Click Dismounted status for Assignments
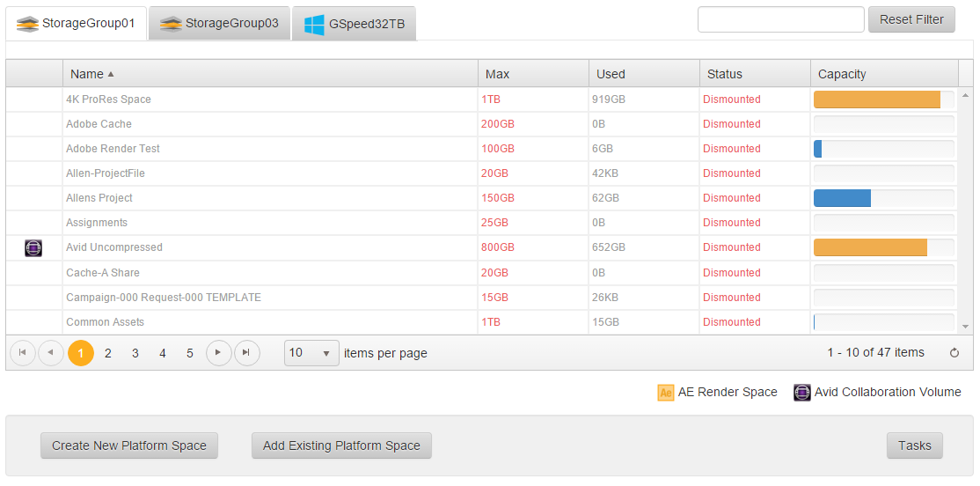This screenshot has height=486, width=980. [732, 223]
